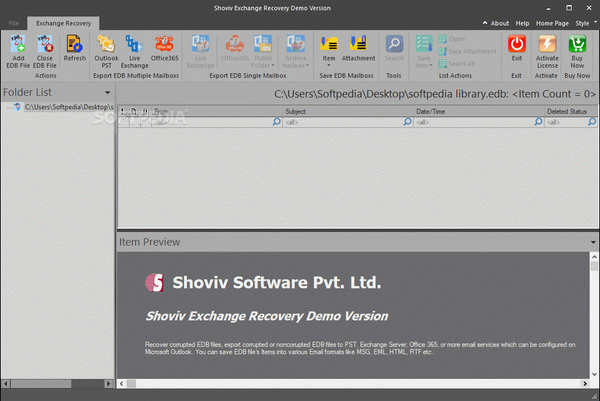Screen dimensions: 600x401
Task: Click the Shoviv Software Pvt. Ltd. heading
Action: (277, 283)
